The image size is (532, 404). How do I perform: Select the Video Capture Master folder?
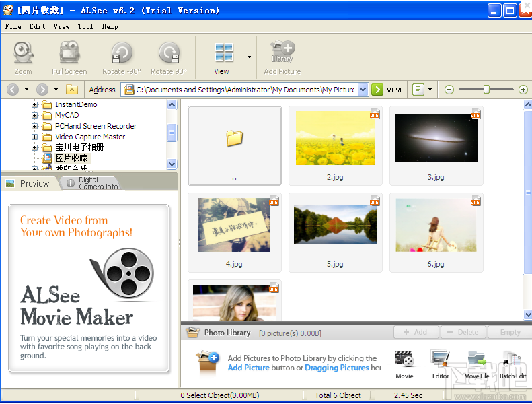[90, 137]
